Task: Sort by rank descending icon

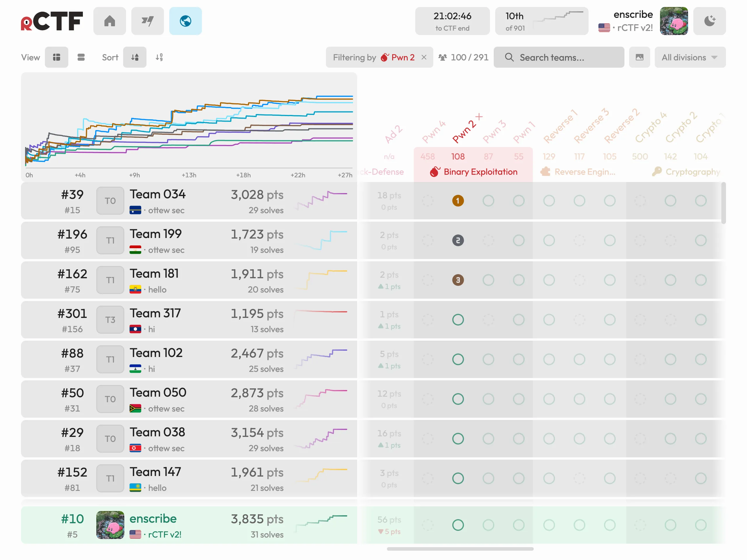Action: tap(135, 57)
